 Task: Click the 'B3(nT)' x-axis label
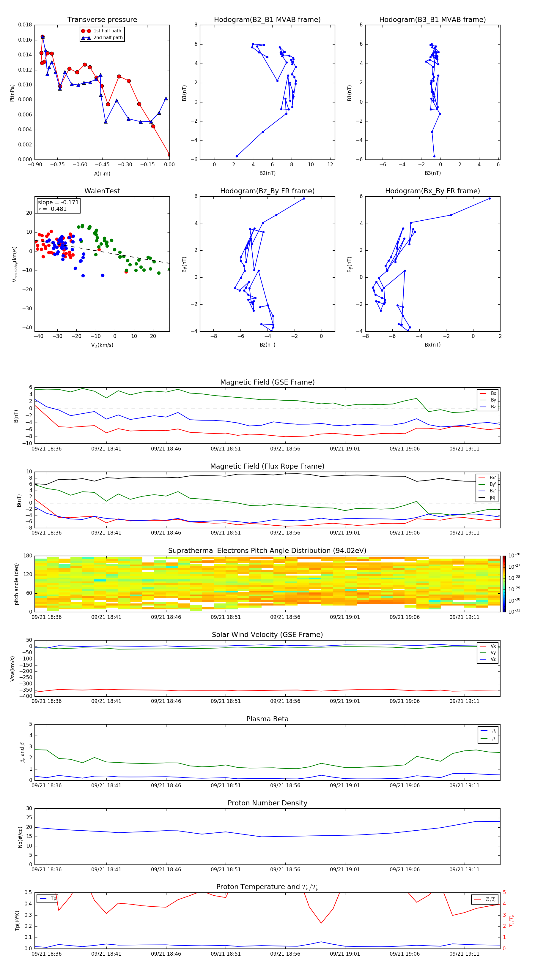[x=432, y=173]
